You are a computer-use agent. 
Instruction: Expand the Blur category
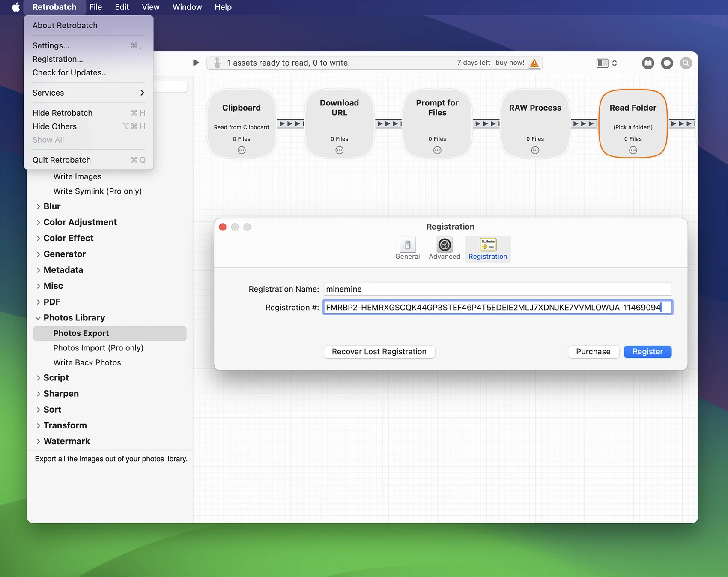point(38,206)
